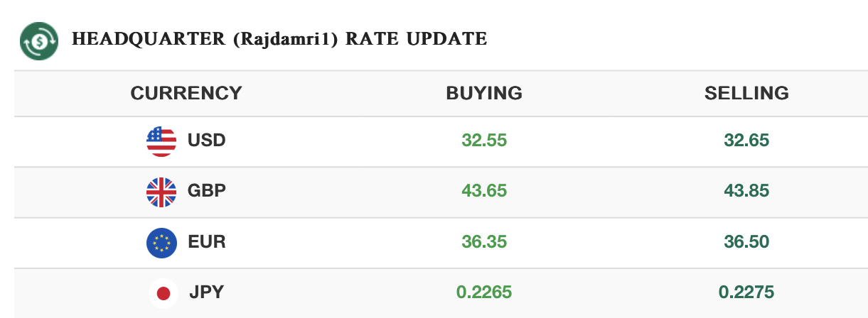
Task: Click the green currency exchange logo icon
Action: (x=39, y=40)
